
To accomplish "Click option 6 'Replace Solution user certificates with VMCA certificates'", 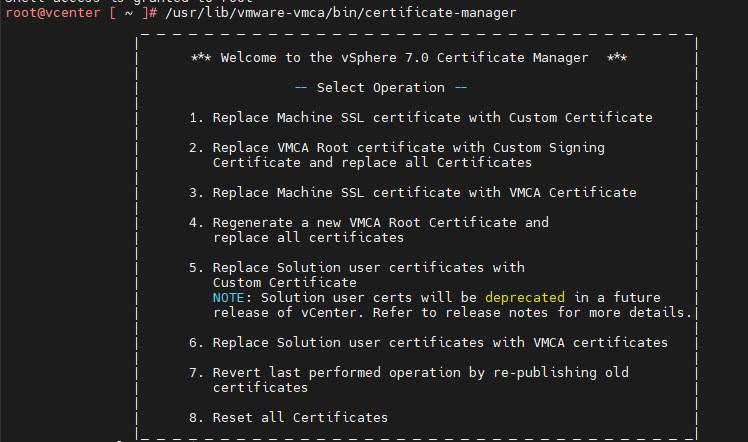I will point(428,343).
